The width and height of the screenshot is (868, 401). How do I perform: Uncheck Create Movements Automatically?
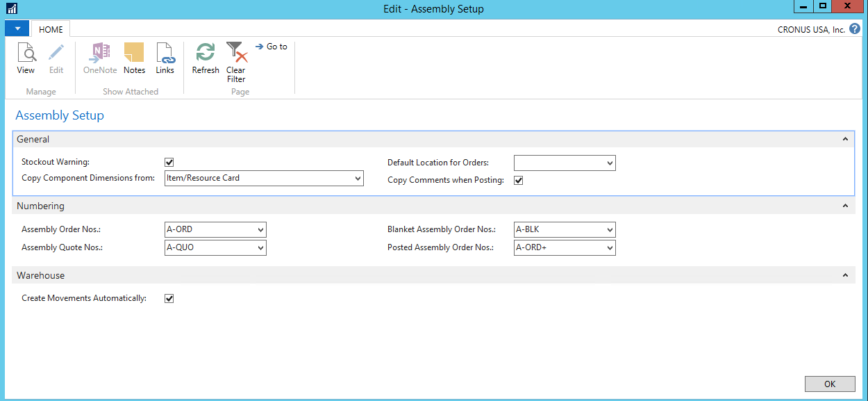click(x=169, y=298)
